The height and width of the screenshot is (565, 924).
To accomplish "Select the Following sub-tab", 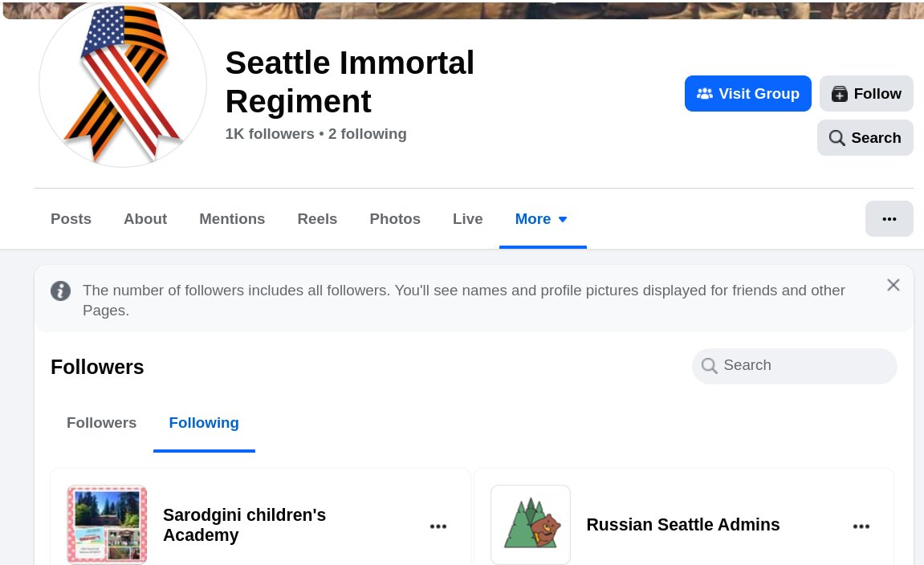I will 204,423.
